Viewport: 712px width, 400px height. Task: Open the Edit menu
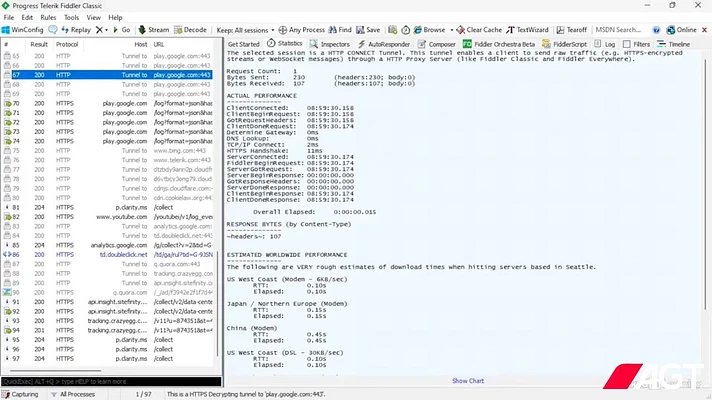coord(27,17)
